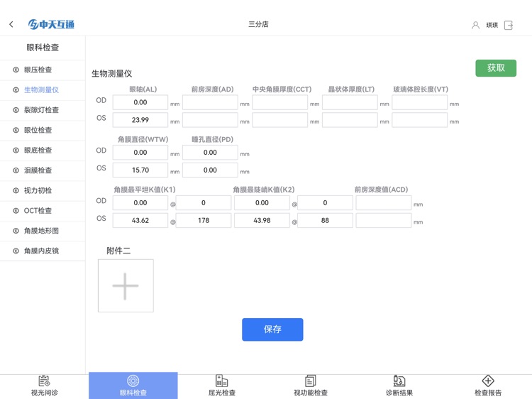Screen dimensions: 532x399
Task: Open 泪膜检查 in the sidebar
Action: point(43,170)
